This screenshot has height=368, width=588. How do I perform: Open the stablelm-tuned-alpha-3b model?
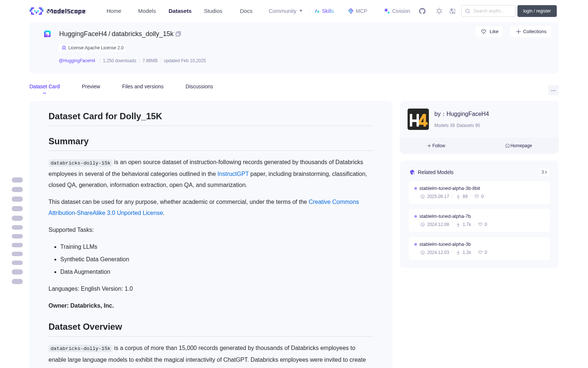click(x=445, y=244)
